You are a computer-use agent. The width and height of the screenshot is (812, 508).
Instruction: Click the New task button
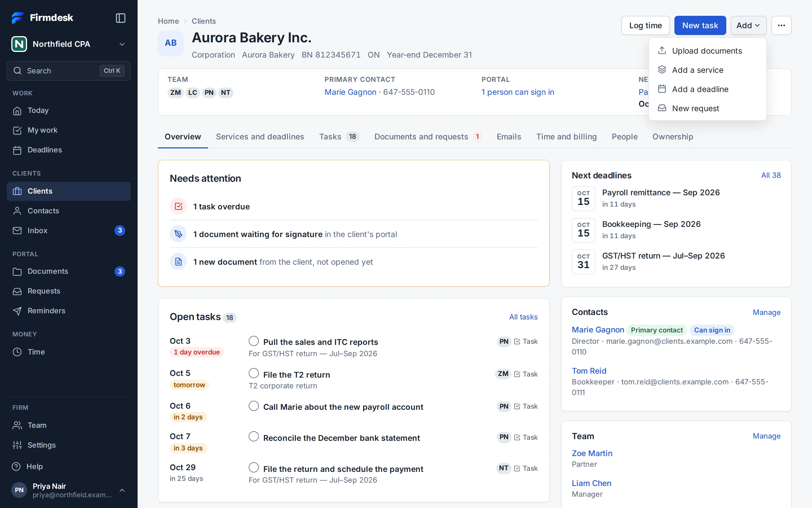(x=700, y=25)
